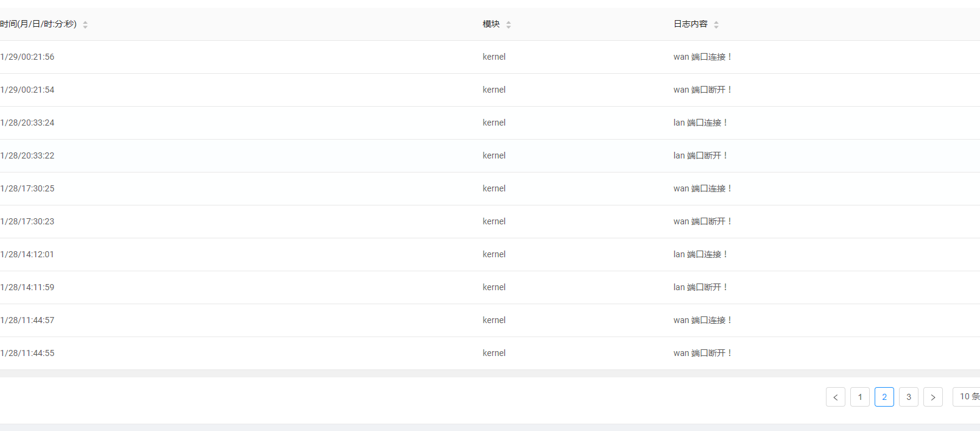The height and width of the screenshot is (431, 980).
Task: Click the sort arrows beside 模块
Action: point(509,24)
